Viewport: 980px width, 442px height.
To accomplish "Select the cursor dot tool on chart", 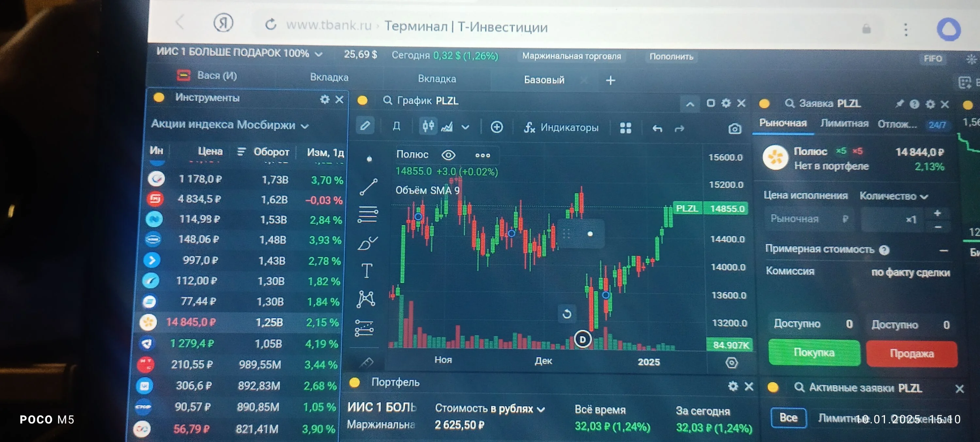I will pyautogui.click(x=369, y=159).
